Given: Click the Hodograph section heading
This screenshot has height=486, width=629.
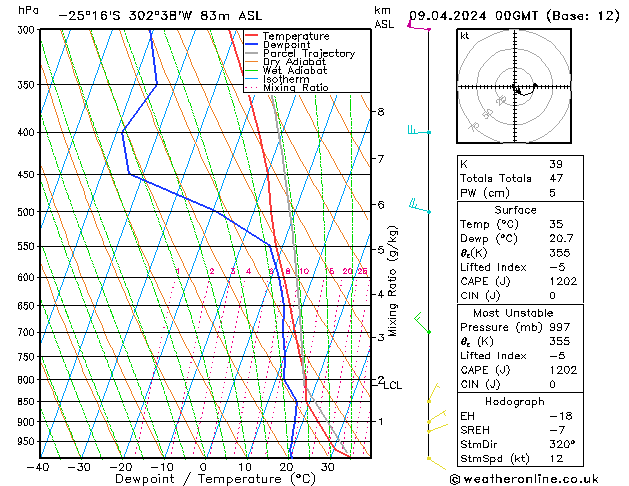Looking at the screenshot, I should tap(515, 401).
